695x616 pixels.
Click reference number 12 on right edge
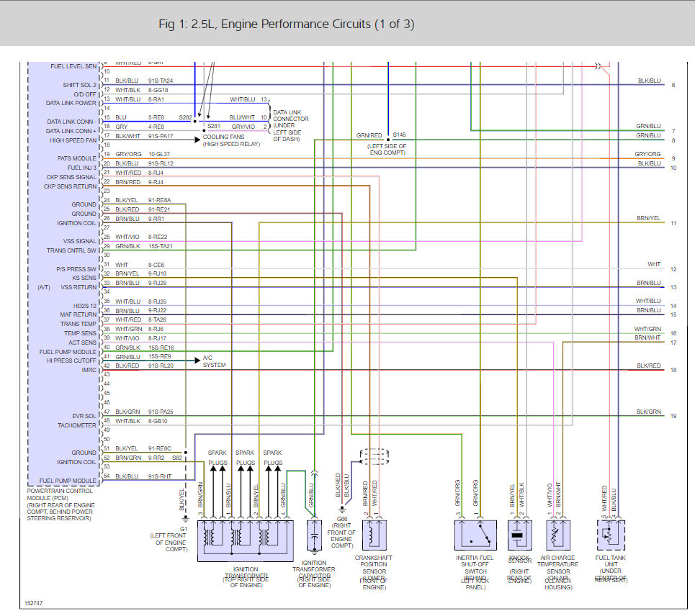[673, 269]
